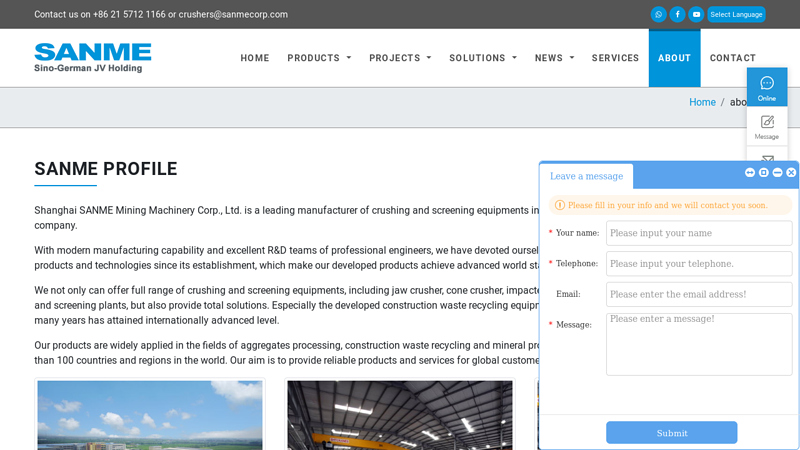This screenshot has height=450, width=800.
Task: Close the Leave a message window
Action: point(791,172)
